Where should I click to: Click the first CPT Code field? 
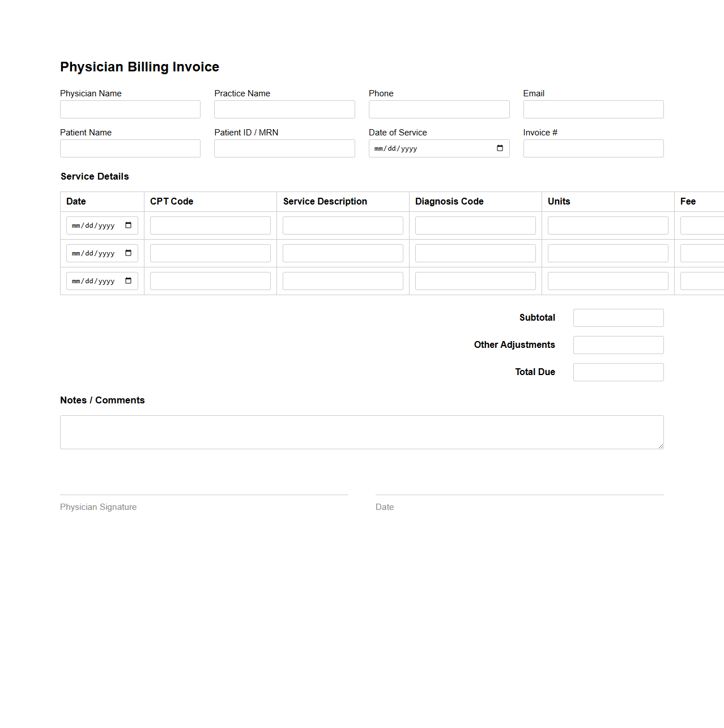(210, 225)
